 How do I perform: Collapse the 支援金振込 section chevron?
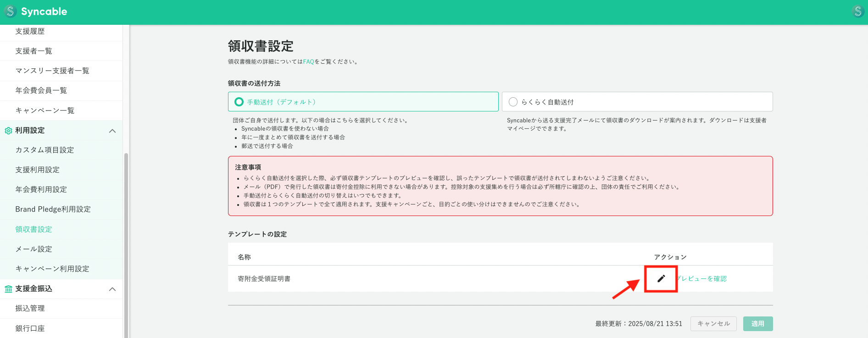pos(112,289)
